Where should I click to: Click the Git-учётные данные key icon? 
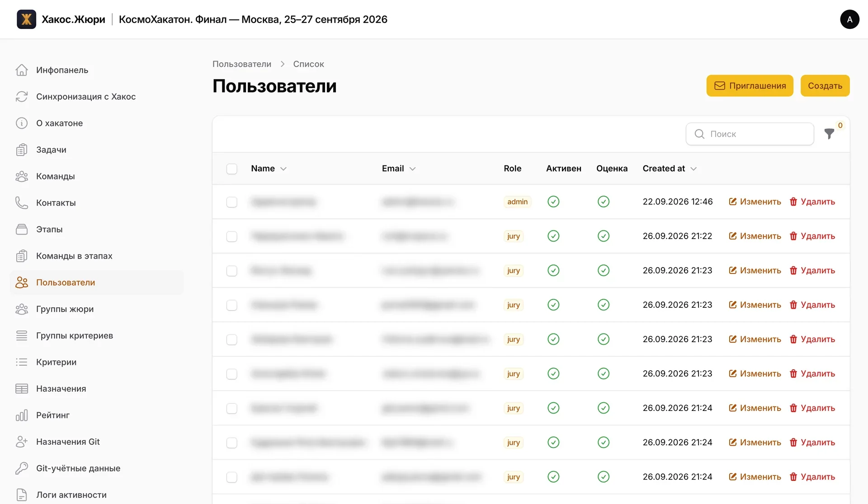22,468
